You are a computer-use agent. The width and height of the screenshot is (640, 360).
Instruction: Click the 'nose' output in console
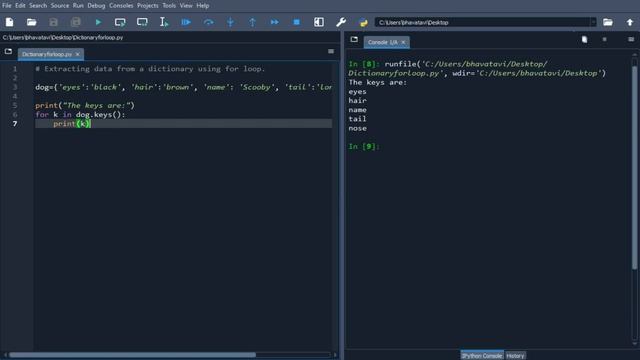(x=358, y=128)
